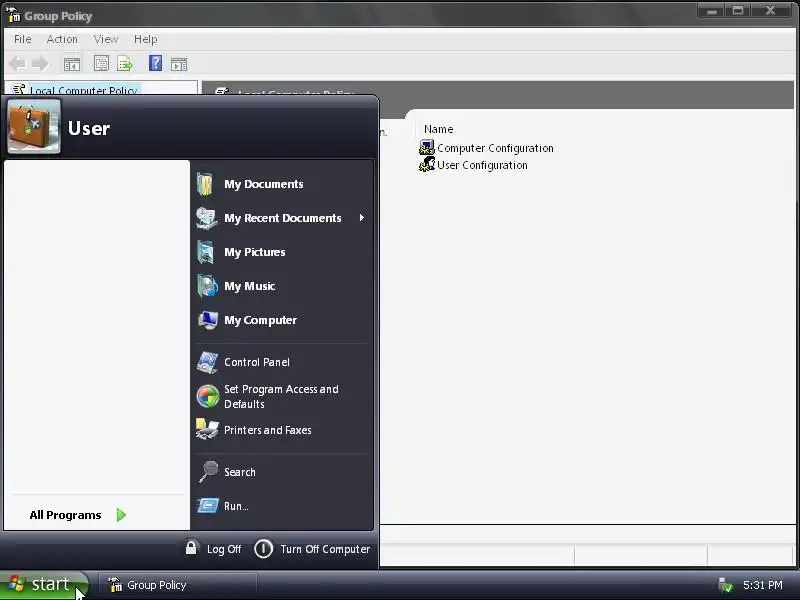Switch to Group Policy taskbar button
800x600 pixels.
point(177,585)
